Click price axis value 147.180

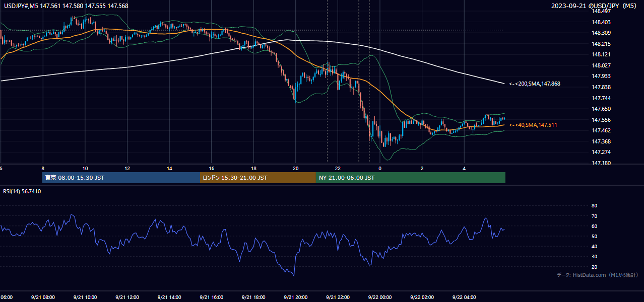click(601, 163)
